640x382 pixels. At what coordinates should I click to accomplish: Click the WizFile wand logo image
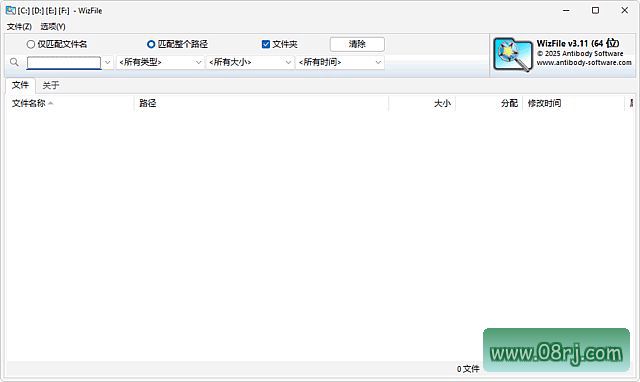point(512,55)
